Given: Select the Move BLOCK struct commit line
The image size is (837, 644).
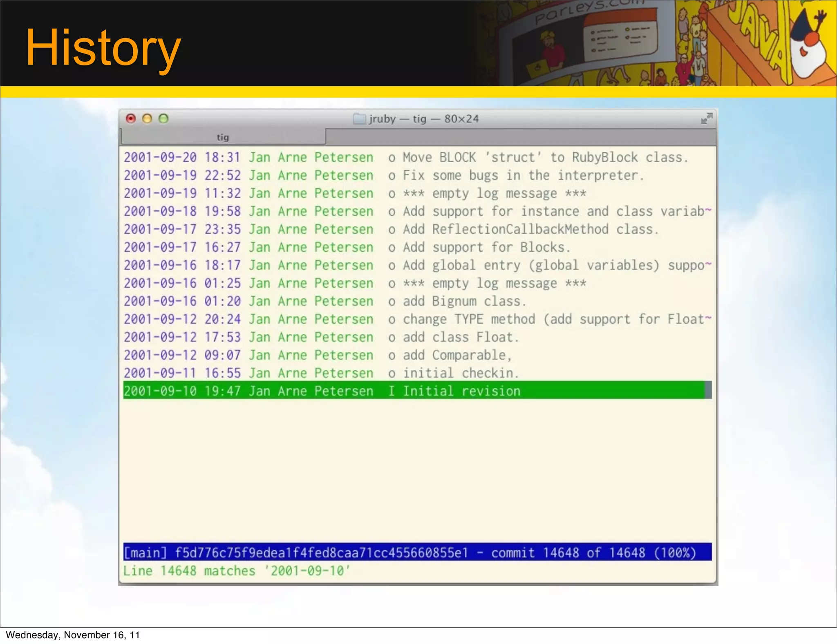Looking at the screenshot, I should click(545, 158).
